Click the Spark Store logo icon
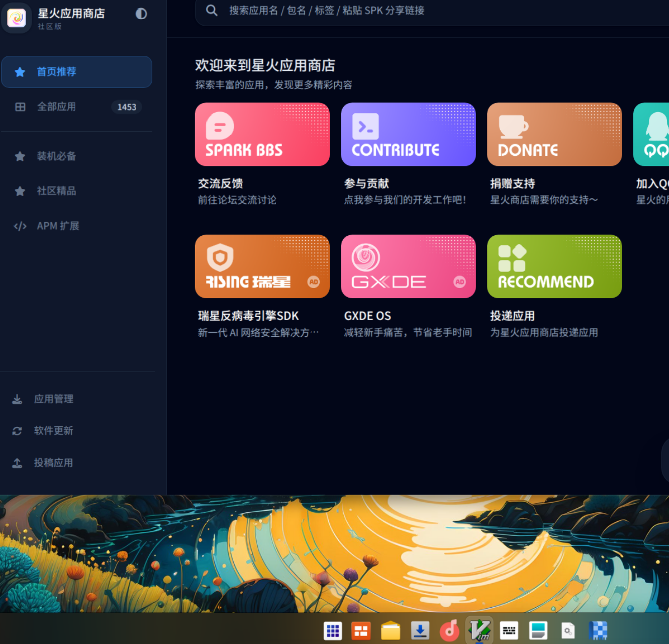Screen dimensions: 669x644 point(17,18)
